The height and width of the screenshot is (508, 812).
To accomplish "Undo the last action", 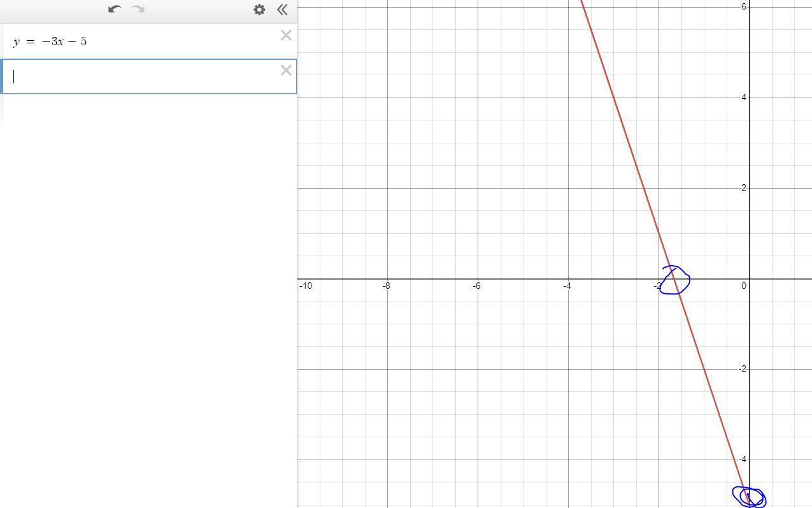I will [115, 9].
